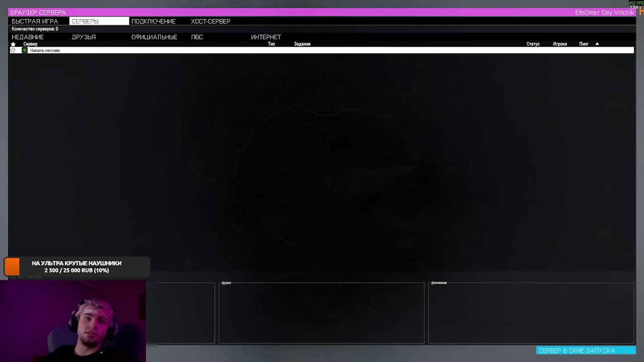Click the Браузер сервера title
Screen dimensions: 644x362
pyautogui.click(x=38, y=13)
